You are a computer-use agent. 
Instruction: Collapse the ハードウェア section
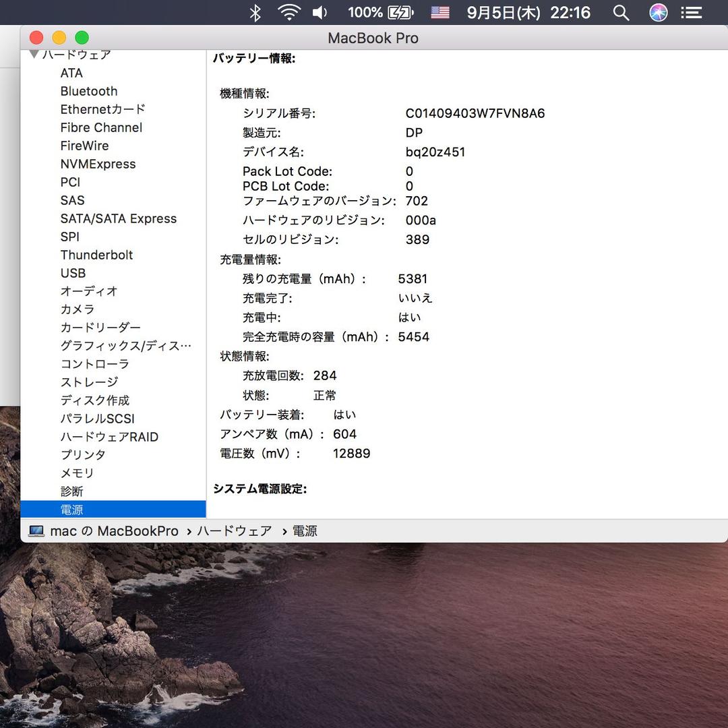point(34,55)
